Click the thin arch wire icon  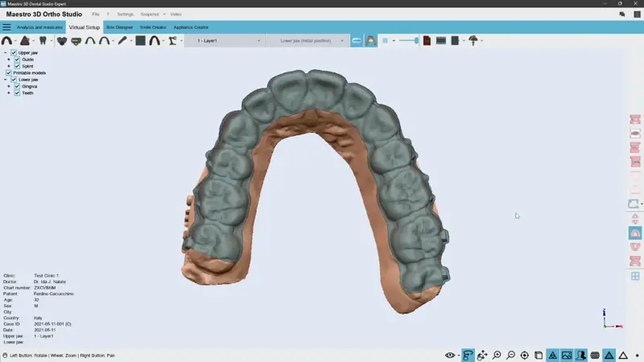90,41
